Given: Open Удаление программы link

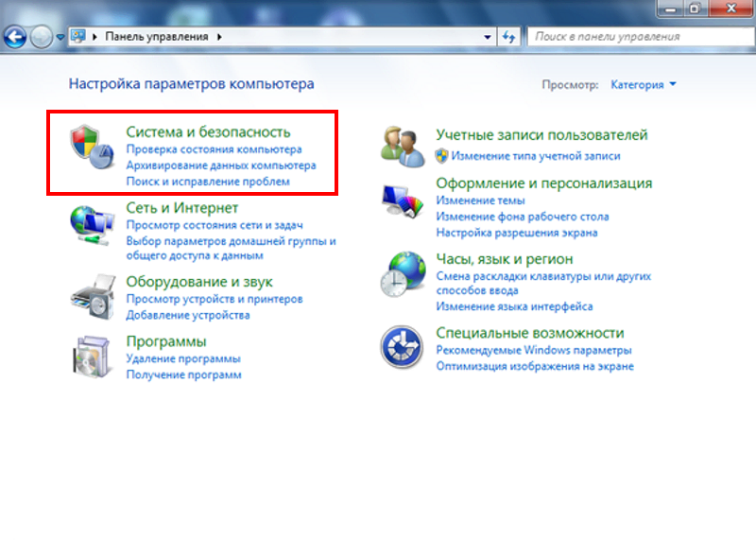Looking at the screenshot, I should tap(183, 358).
